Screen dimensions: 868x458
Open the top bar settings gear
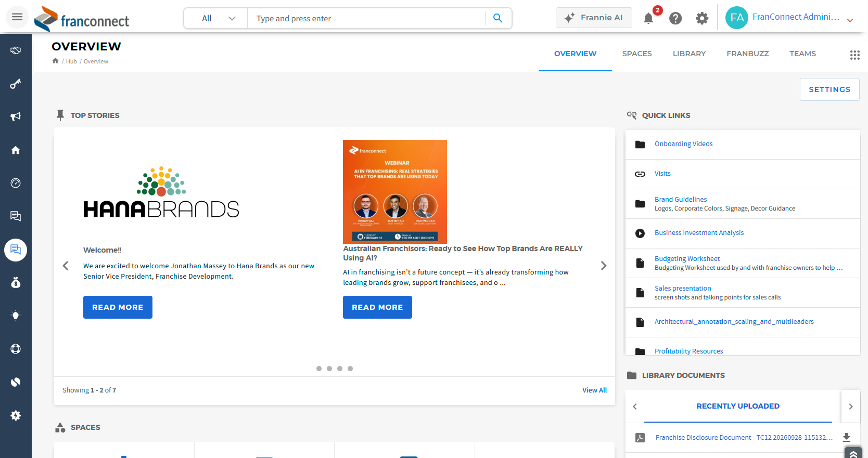click(702, 18)
